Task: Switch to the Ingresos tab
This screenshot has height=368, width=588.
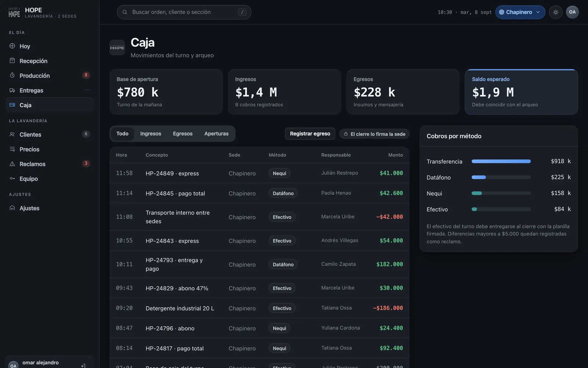Action: (x=151, y=134)
